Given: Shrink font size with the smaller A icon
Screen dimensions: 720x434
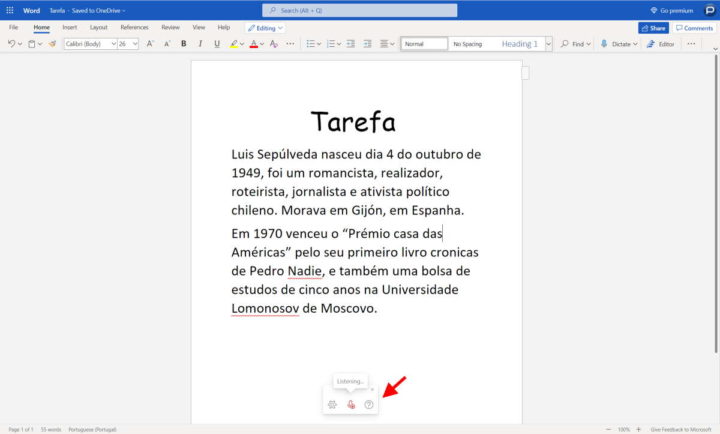Looking at the screenshot, I should pyautogui.click(x=167, y=44).
